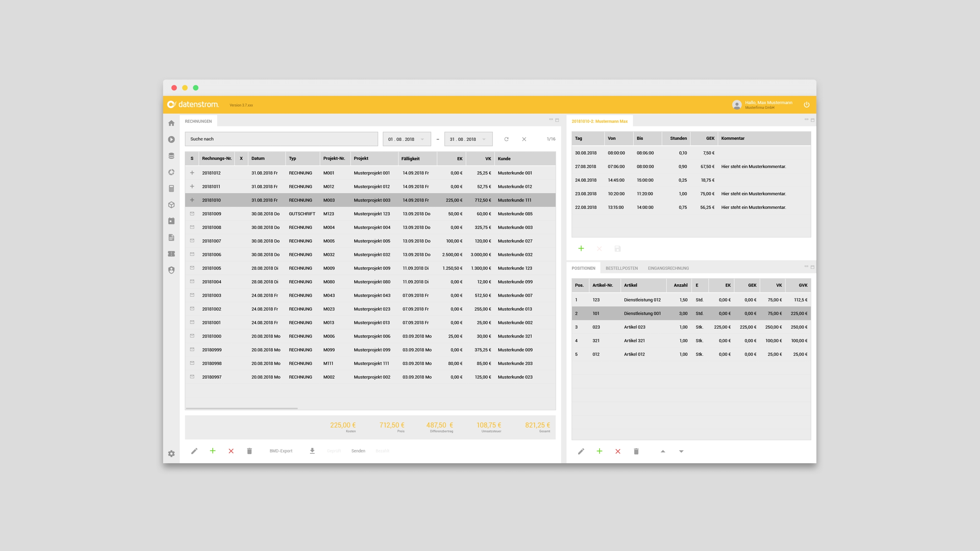Click the power logout icon
Viewport: 980px width, 551px height.
(x=806, y=105)
